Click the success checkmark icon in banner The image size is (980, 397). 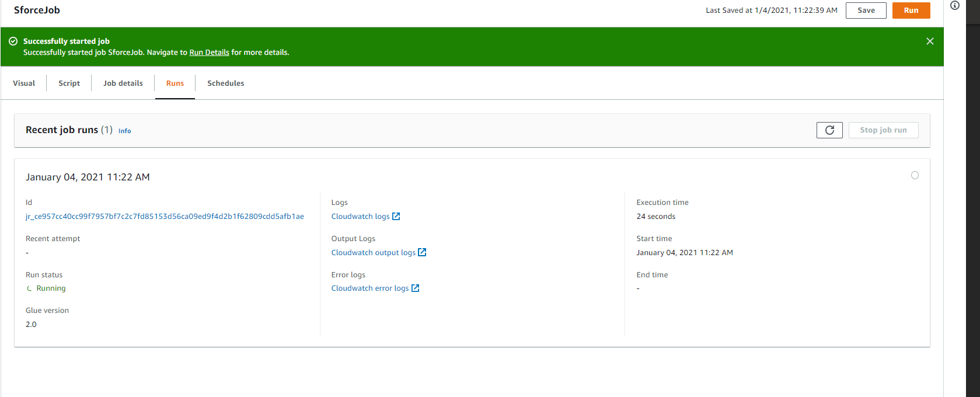click(x=13, y=41)
